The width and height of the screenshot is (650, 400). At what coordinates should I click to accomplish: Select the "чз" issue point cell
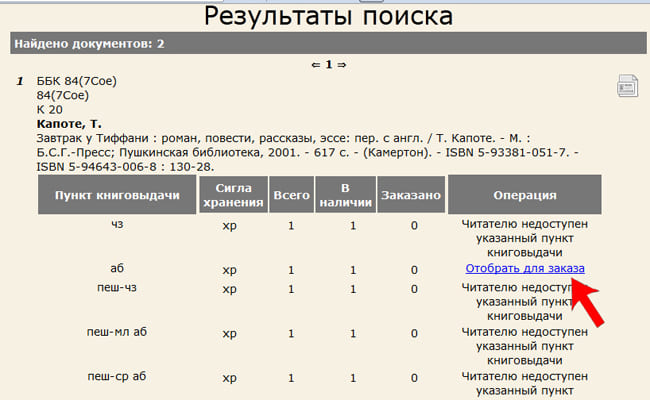tap(117, 225)
